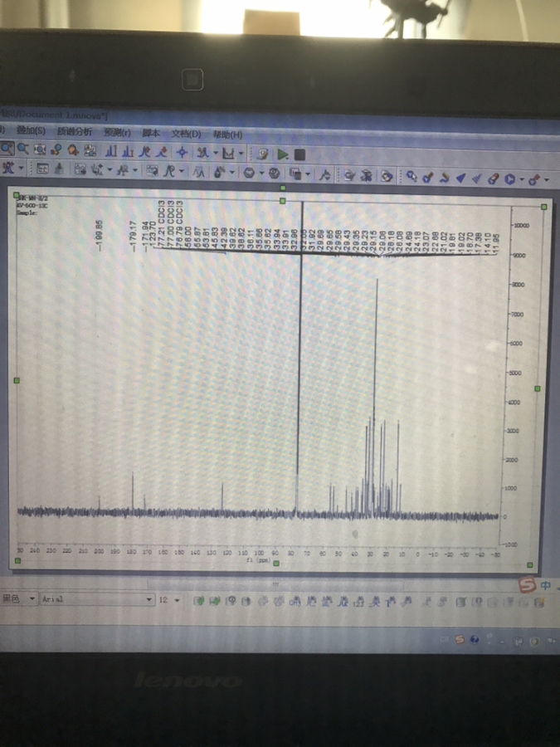Click peak picking icon in second toolbar

coord(97,169)
